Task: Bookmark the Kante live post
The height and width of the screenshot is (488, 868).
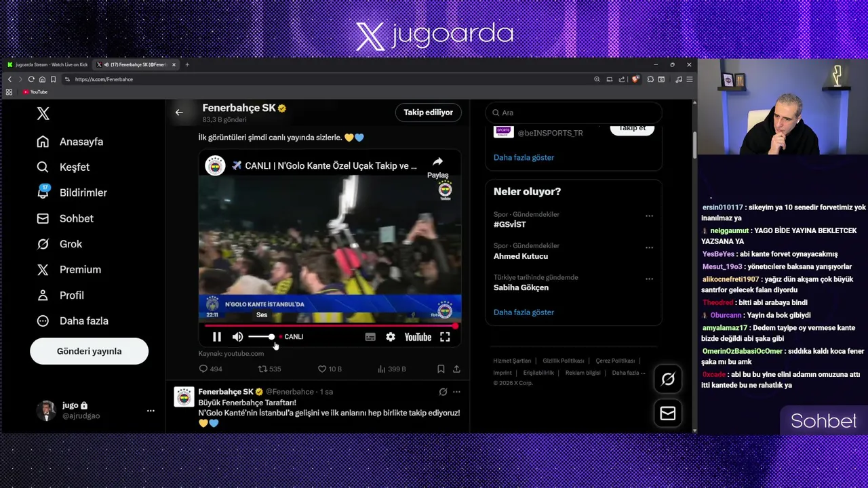Action: (x=441, y=369)
